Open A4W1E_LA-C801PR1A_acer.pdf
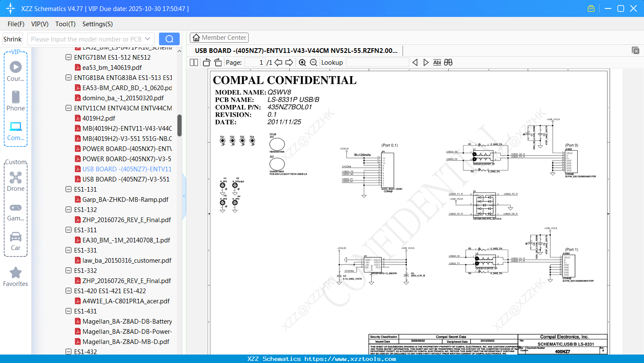 tap(126, 301)
